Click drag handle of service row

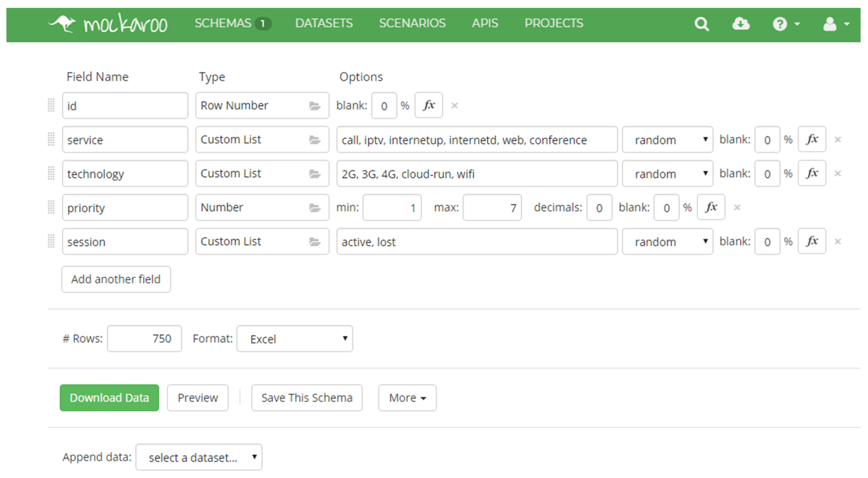51,139
